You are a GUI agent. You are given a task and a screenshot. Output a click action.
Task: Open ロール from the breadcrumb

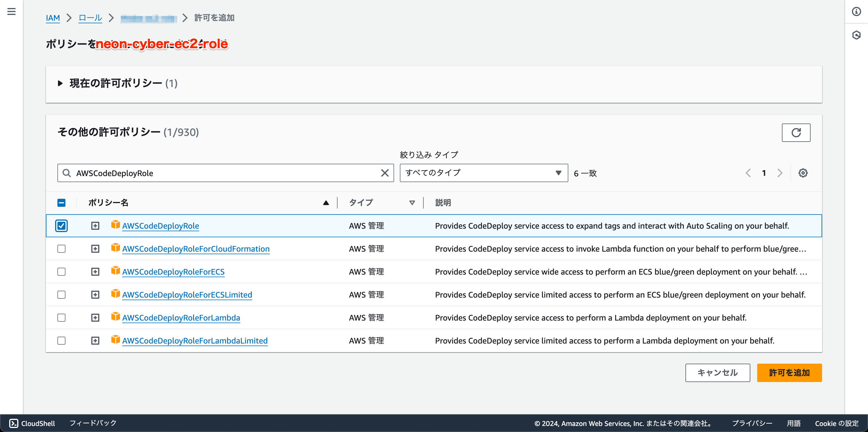click(x=90, y=18)
